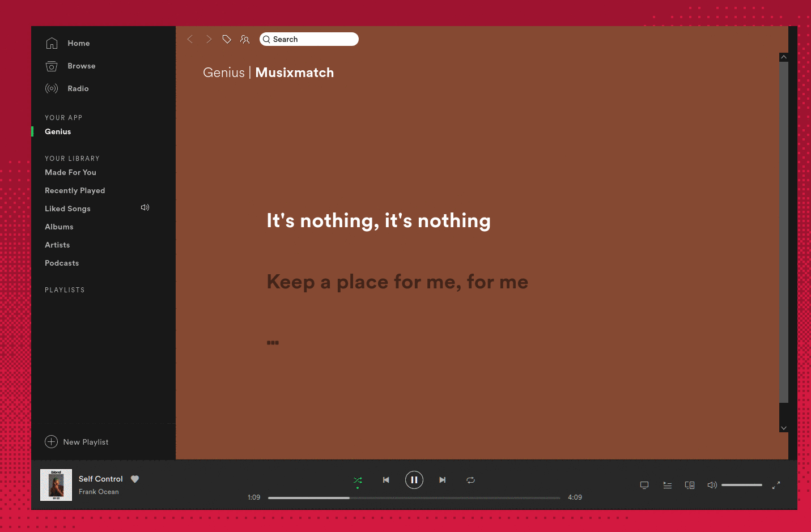Open the Browse section
This screenshot has height=532, width=811.
(81, 66)
